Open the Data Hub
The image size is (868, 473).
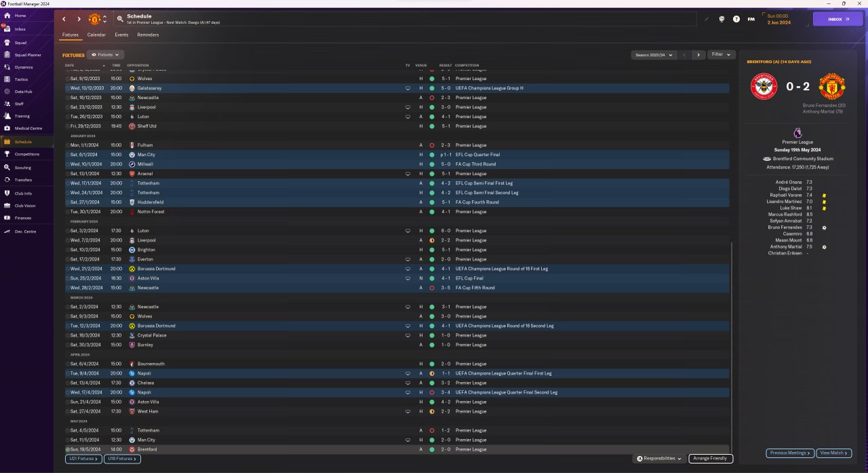(x=23, y=92)
